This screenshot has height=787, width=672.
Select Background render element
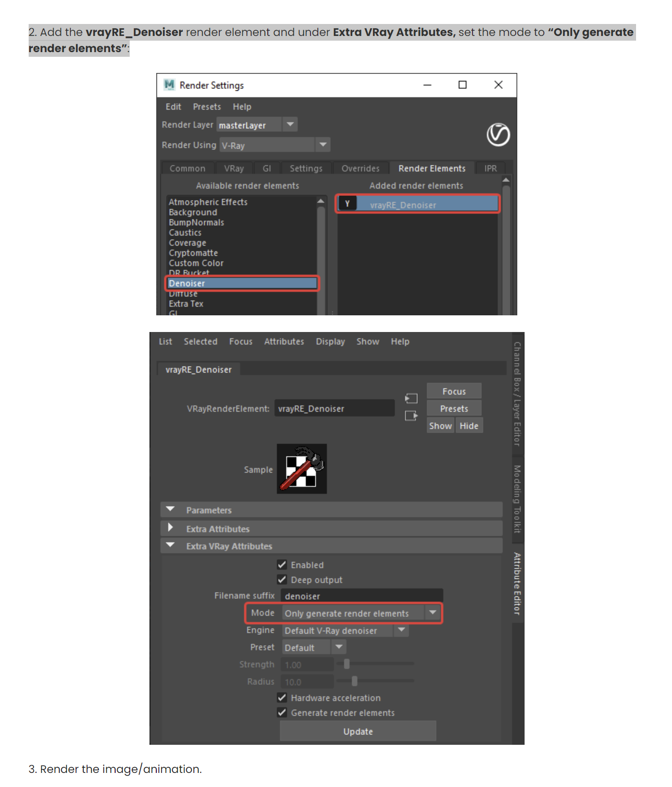tap(193, 212)
